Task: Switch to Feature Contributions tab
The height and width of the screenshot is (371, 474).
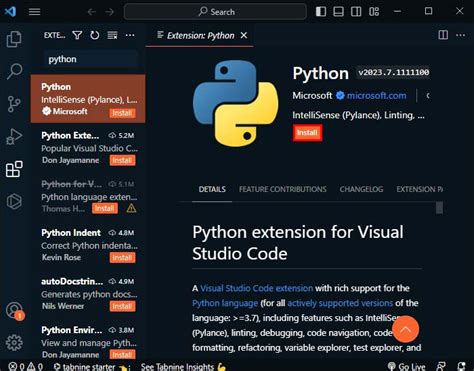Action: tap(283, 189)
